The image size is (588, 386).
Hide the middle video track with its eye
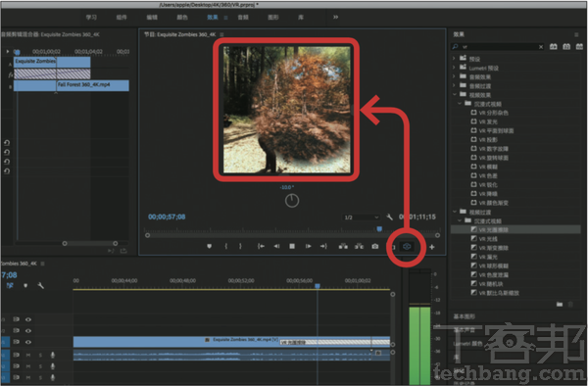(x=28, y=330)
